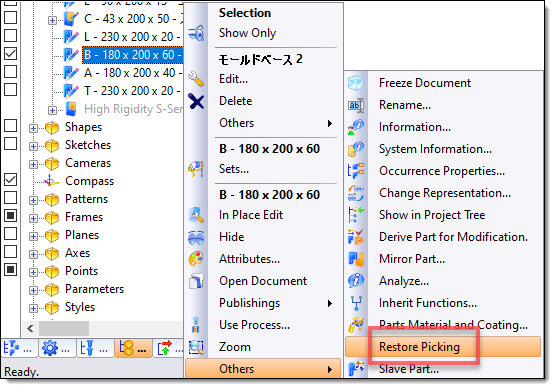The image size is (555, 389).
Task: Click the Change Representation icon
Action: click(x=356, y=193)
